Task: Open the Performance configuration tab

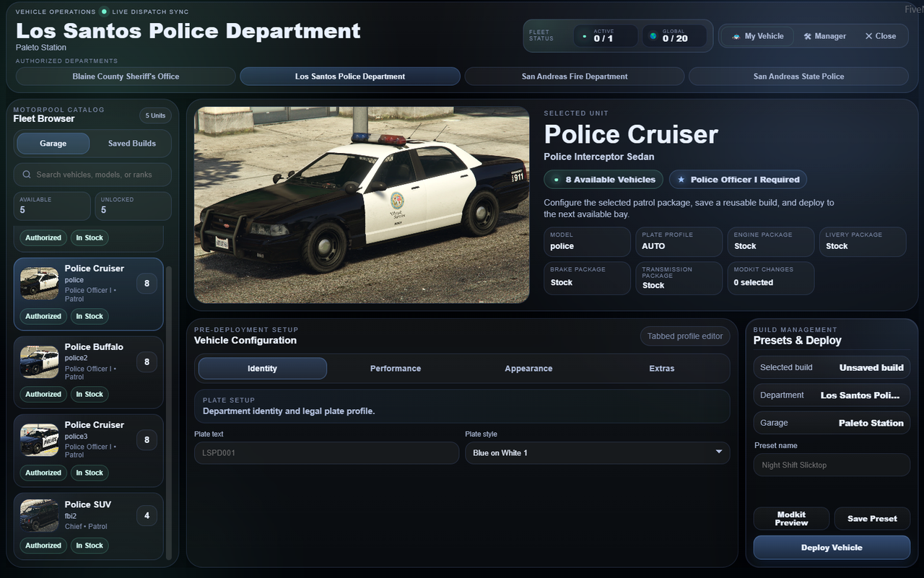Action: (x=396, y=368)
